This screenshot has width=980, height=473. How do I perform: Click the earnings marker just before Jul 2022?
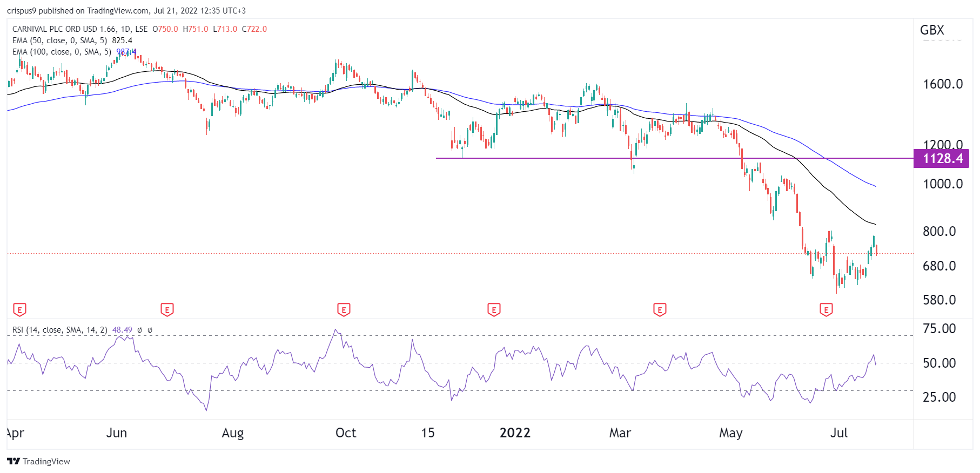pyautogui.click(x=826, y=310)
